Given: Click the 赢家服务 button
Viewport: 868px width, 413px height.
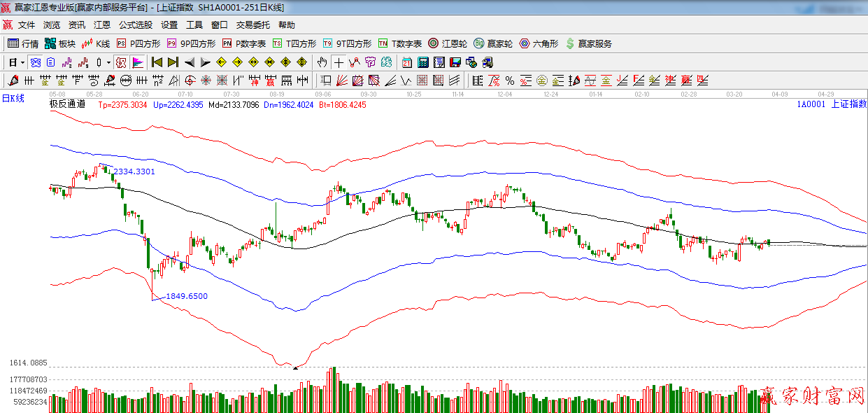Looking at the screenshot, I should point(588,43).
